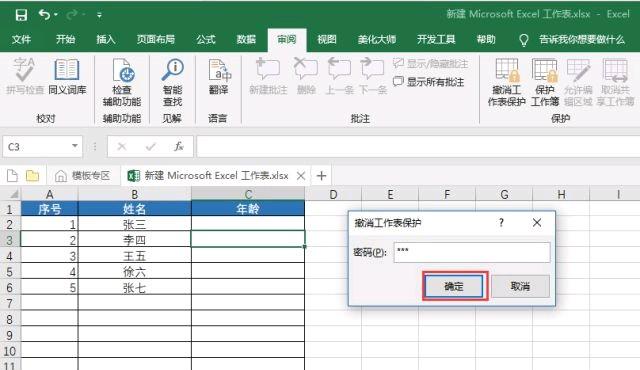Select the cell containing 李四
Screen dimensions: 640x370
(x=134, y=240)
